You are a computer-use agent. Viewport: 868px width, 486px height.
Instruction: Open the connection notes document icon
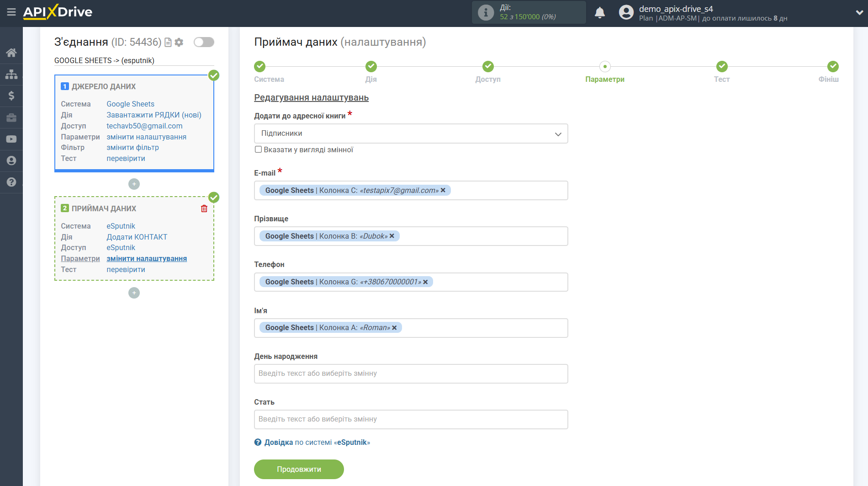pos(168,42)
